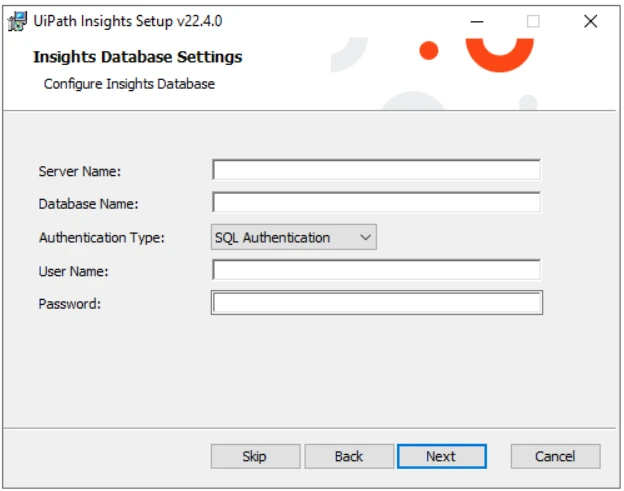Screen dimensions: 624x491
Task: Select the User Name input box
Action: [x=376, y=270]
